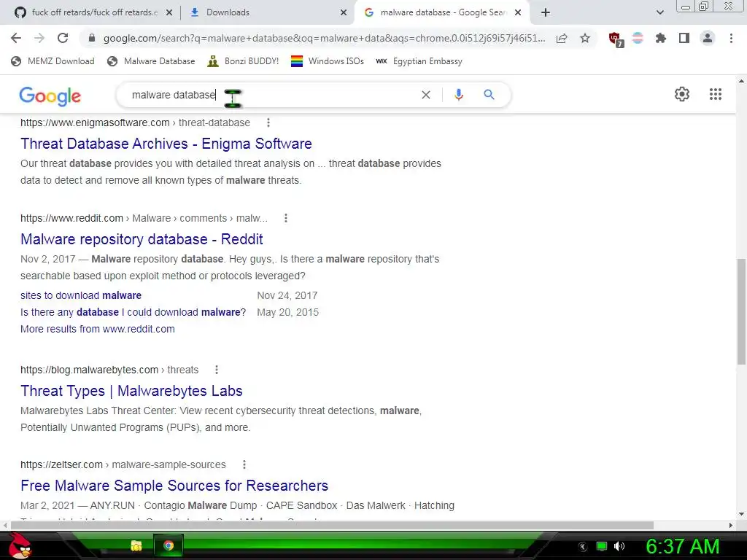This screenshot has height=560, width=747.
Task: Open Google quick settings gear
Action: pyautogui.click(x=682, y=94)
